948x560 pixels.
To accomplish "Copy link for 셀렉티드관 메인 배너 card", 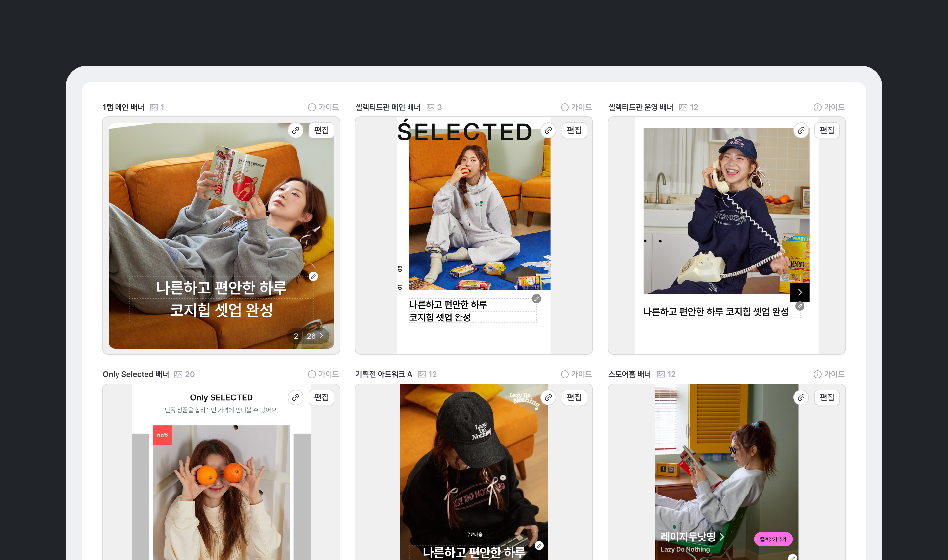I will [548, 130].
